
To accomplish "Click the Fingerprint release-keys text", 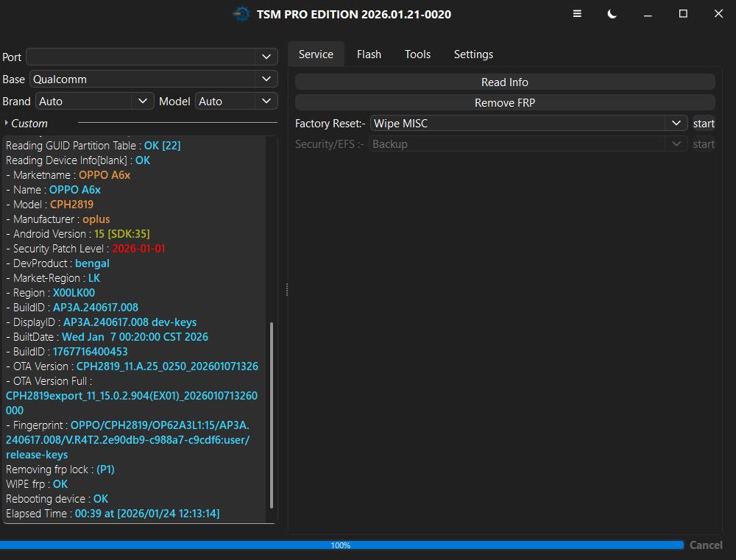I will [x=37, y=454].
